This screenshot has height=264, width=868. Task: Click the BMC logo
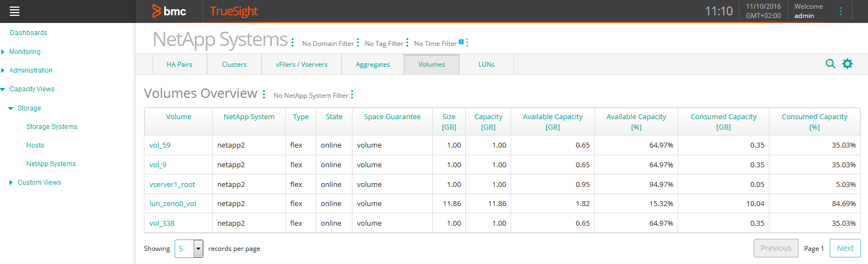click(x=169, y=11)
